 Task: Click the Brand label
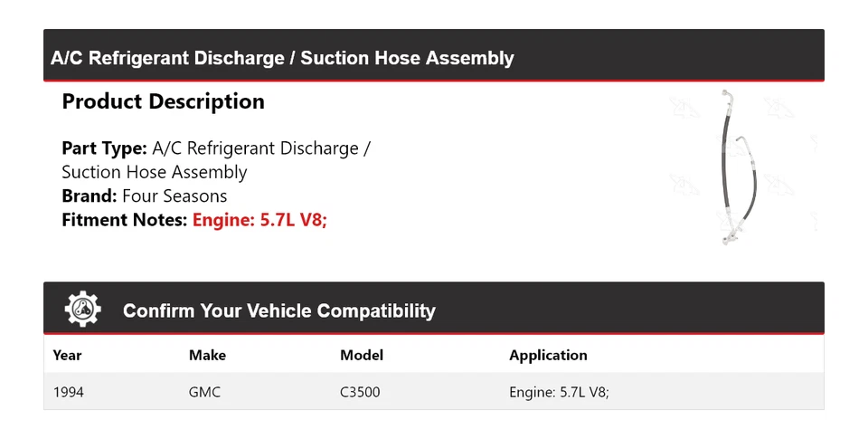point(89,196)
